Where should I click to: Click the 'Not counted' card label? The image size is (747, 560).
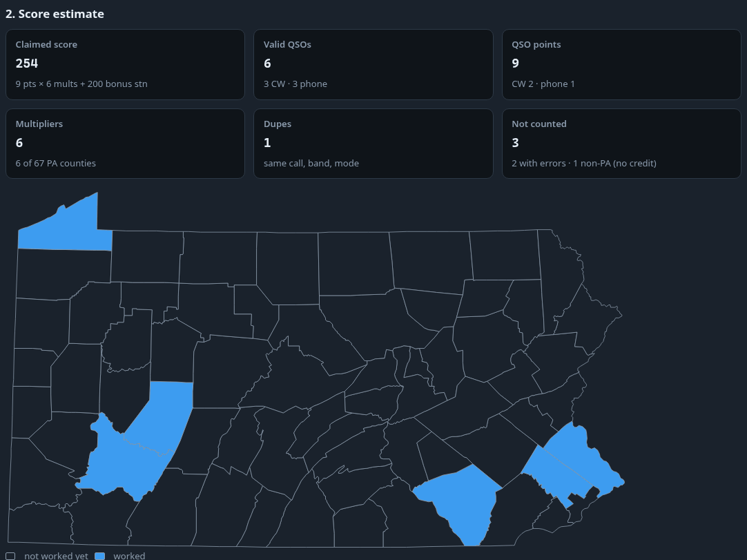click(x=539, y=124)
